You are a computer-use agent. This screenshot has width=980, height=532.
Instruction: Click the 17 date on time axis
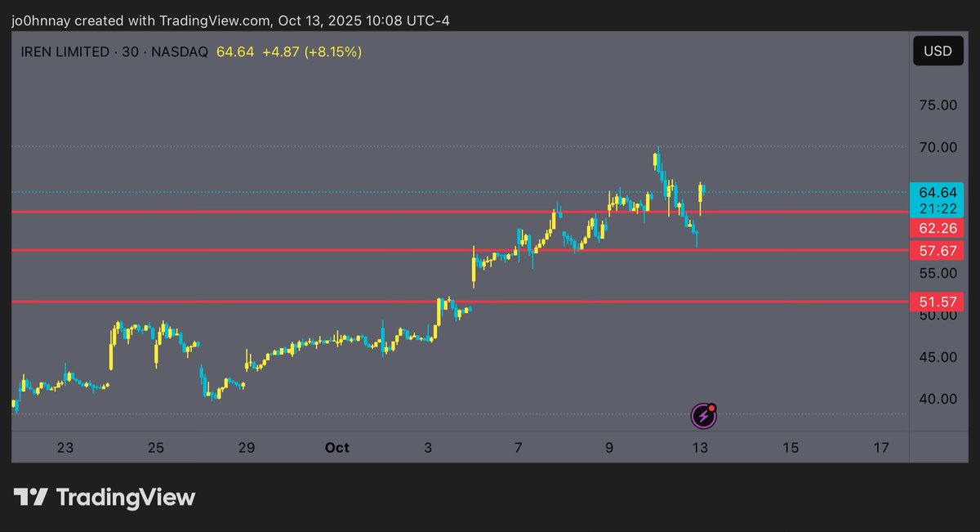click(x=880, y=448)
